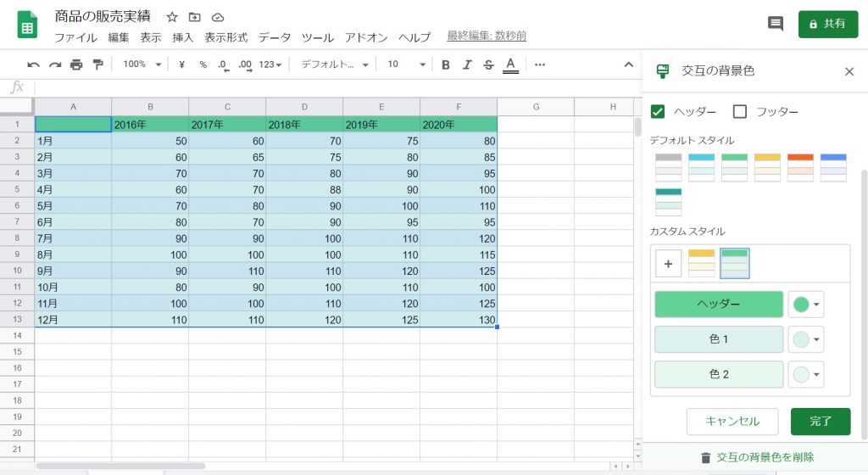The height and width of the screenshot is (475, 868).
Task: Enable the フッター checkbox
Action: pos(739,112)
